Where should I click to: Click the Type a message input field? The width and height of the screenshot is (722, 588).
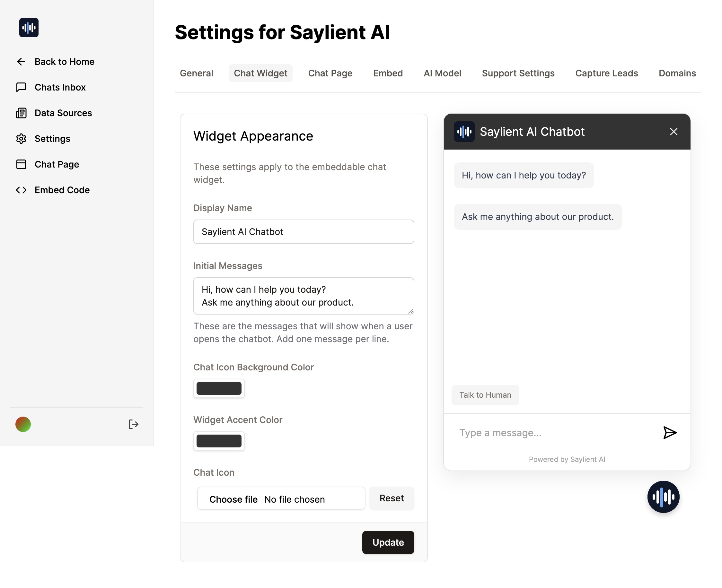click(x=556, y=433)
